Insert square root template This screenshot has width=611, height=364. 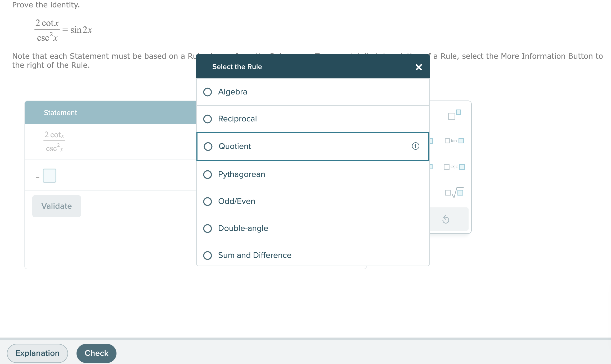(x=454, y=193)
